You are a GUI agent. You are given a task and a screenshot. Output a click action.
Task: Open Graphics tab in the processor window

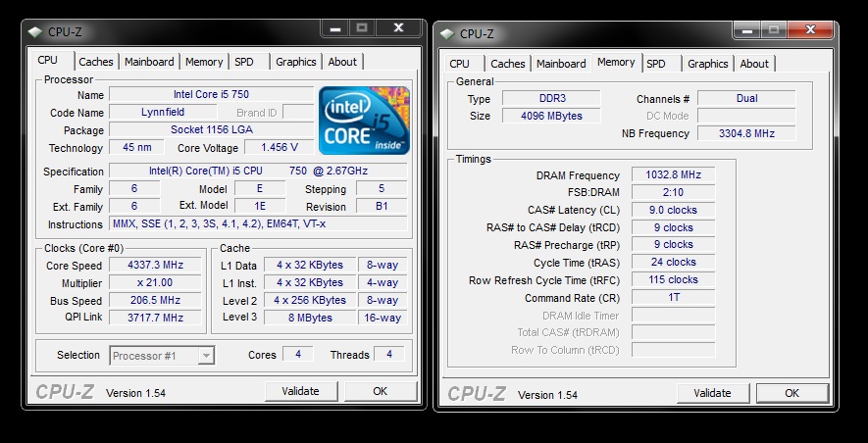295,62
